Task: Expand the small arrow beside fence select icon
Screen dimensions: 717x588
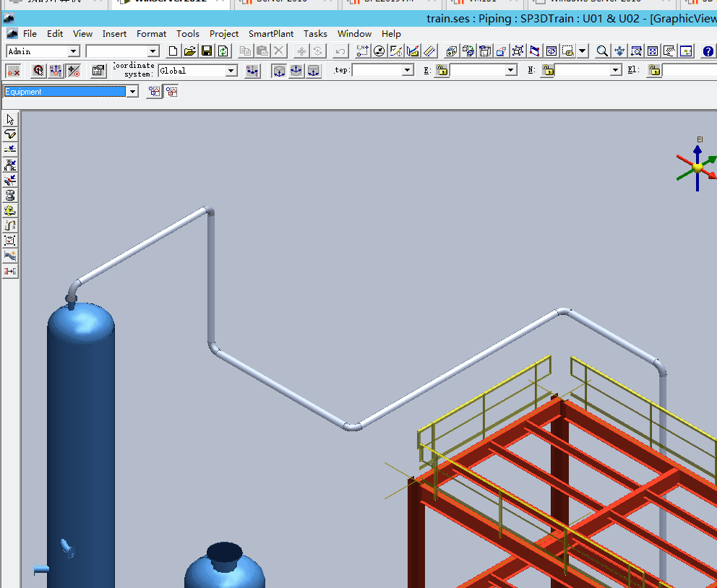Action: tap(582, 51)
